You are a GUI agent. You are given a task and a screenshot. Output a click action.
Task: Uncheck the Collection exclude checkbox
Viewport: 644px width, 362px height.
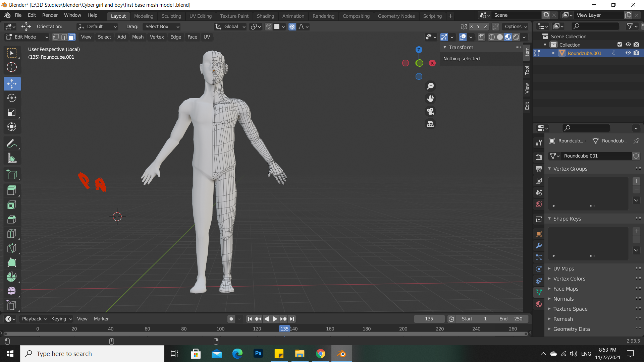tap(620, 45)
